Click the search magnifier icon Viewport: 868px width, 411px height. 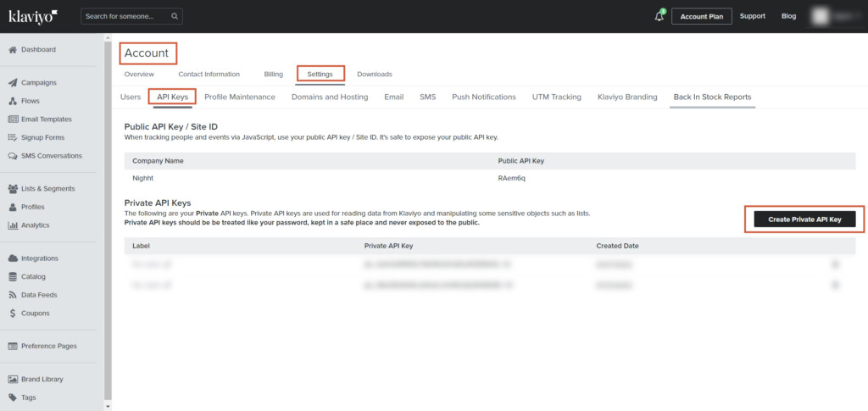(175, 17)
